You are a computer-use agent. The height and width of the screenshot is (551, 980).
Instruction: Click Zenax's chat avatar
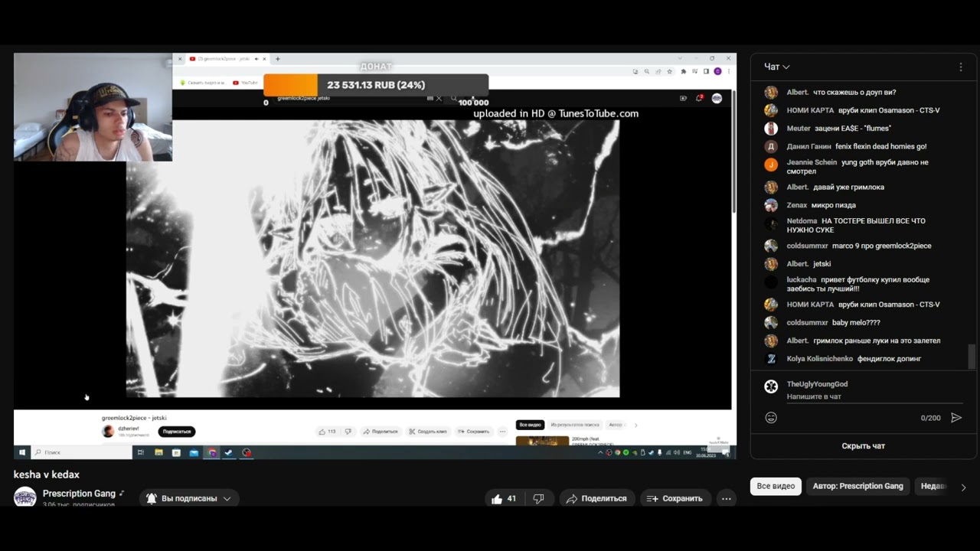pyautogui.click(x=771, y=205)
